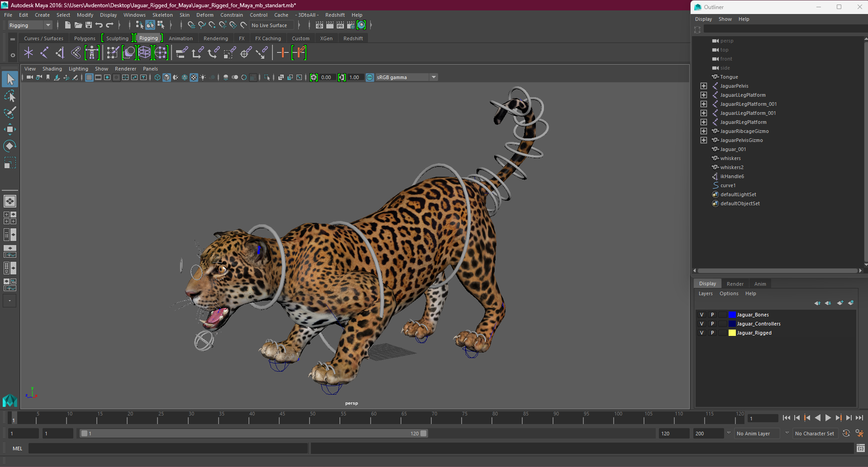
Task: Expand the JaguarLLegPlatform node in Outliner
Action: (704, 95)
